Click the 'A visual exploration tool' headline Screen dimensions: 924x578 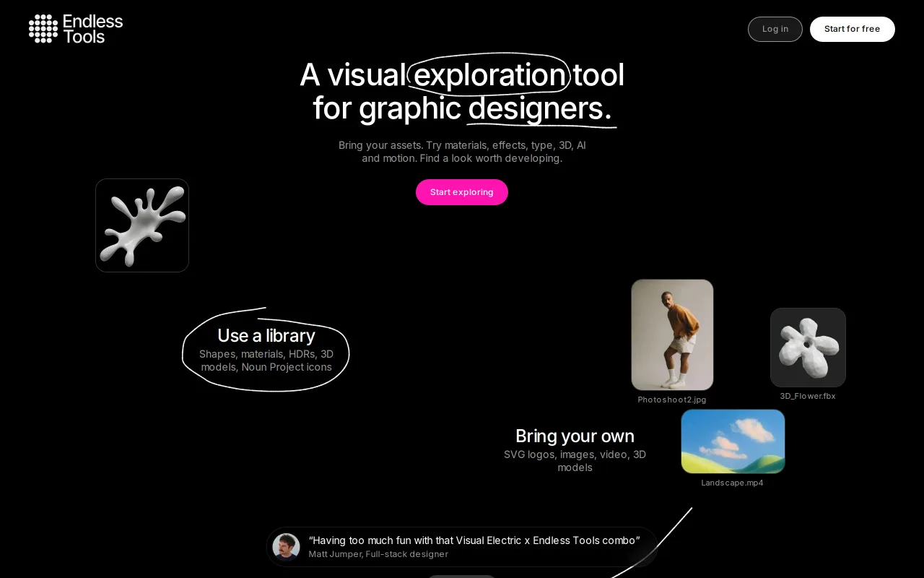(462, 92)
